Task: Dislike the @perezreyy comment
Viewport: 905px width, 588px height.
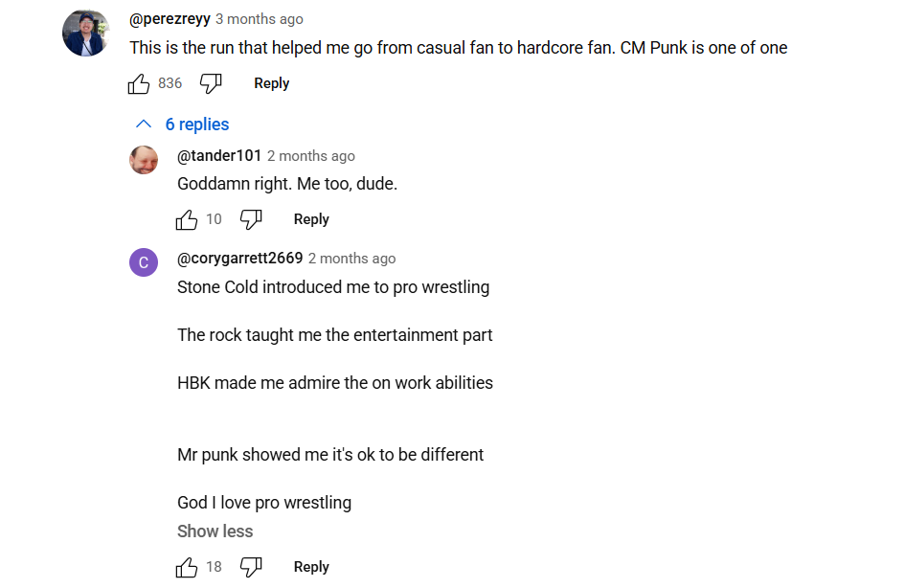Action: [211, 83]
